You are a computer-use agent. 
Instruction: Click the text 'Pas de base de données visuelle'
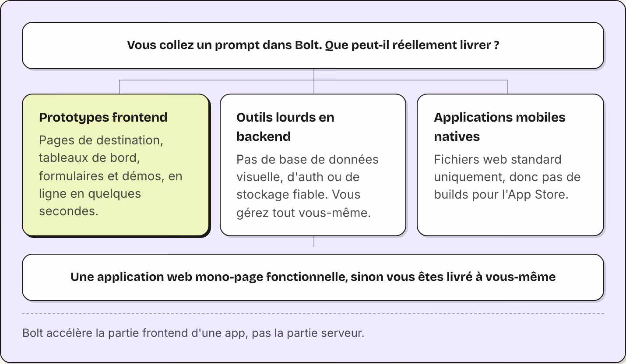pyautogui.click(x=307, y=186)
